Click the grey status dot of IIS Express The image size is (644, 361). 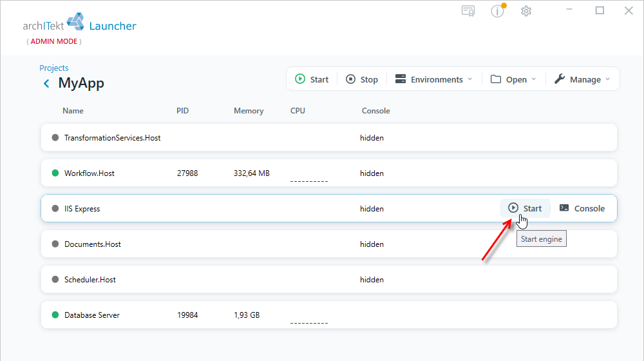pos(55,208)
